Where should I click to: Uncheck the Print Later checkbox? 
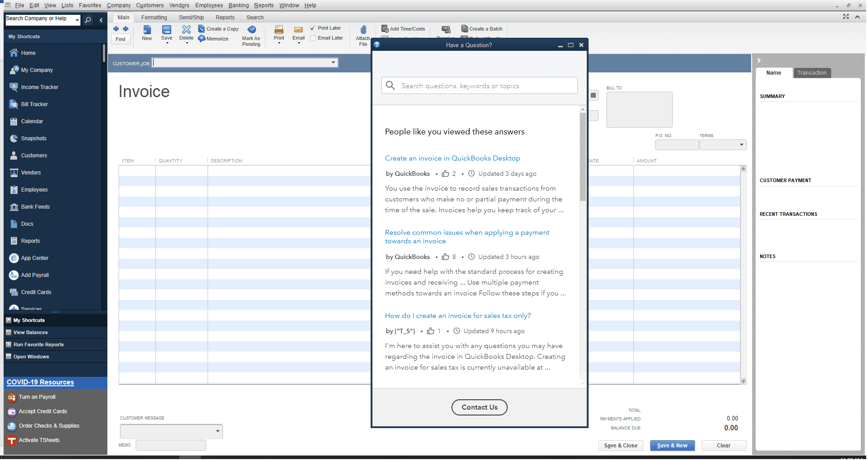(313, 28)
